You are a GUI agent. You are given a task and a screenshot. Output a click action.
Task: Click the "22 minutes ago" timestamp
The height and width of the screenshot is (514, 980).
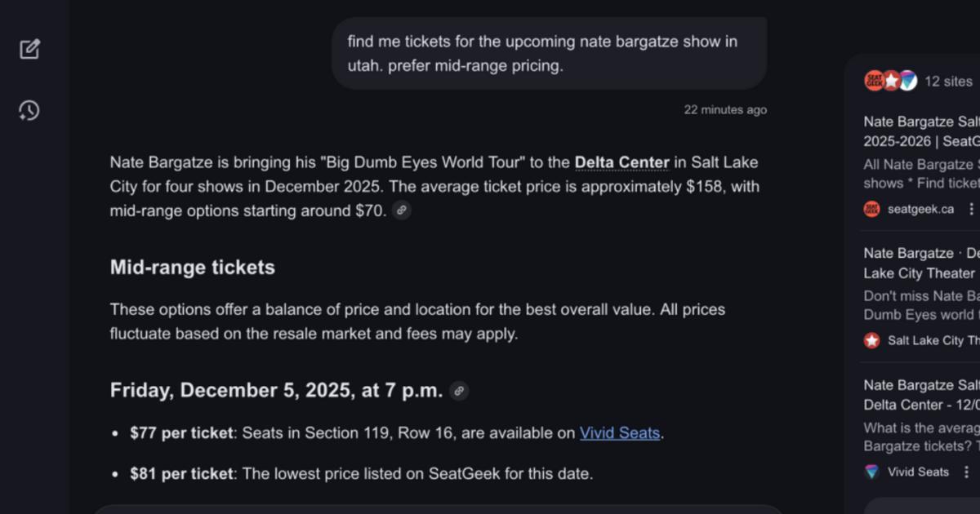(x=725, y=109)
